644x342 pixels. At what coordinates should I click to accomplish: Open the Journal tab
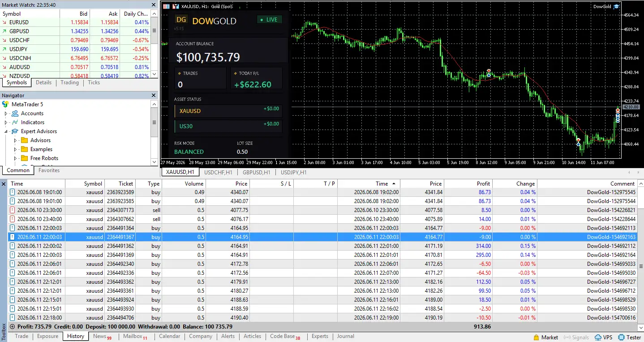[x=346, y=336]
